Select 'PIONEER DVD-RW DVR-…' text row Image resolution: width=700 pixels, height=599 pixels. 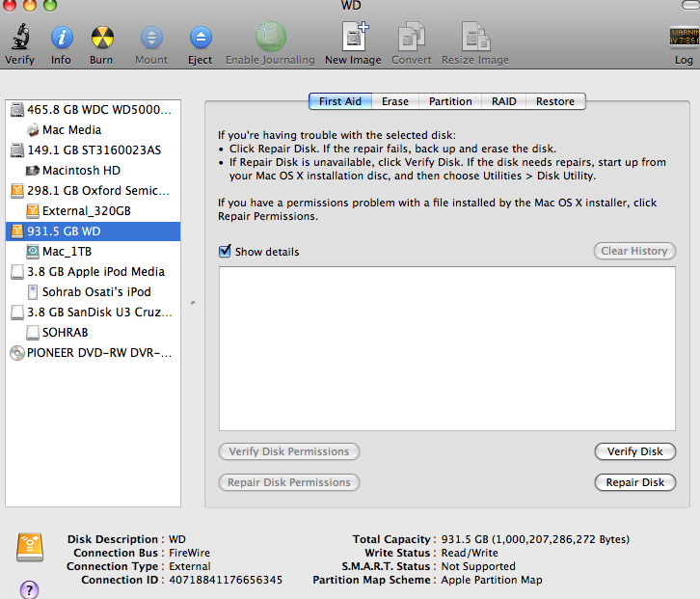[99, 353]
